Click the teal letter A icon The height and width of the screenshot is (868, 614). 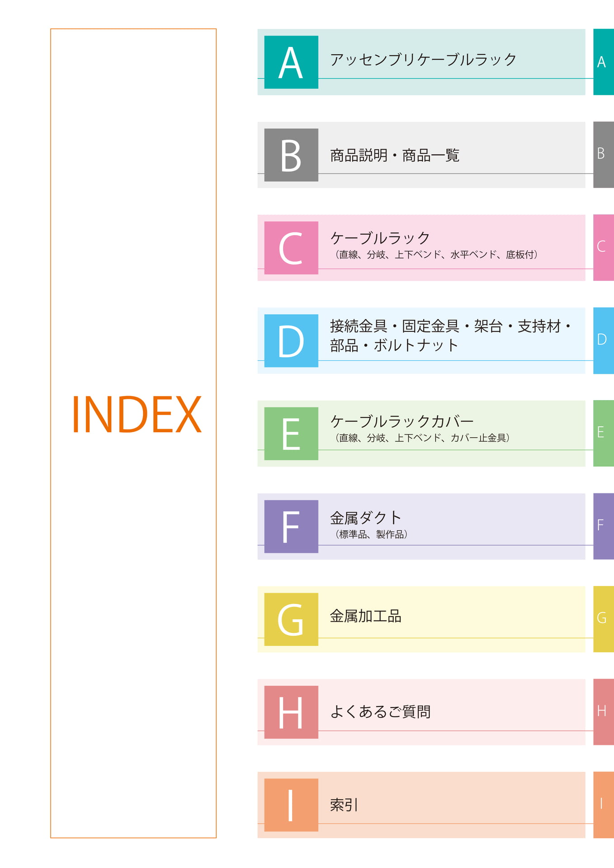click(x=291, y=62)
